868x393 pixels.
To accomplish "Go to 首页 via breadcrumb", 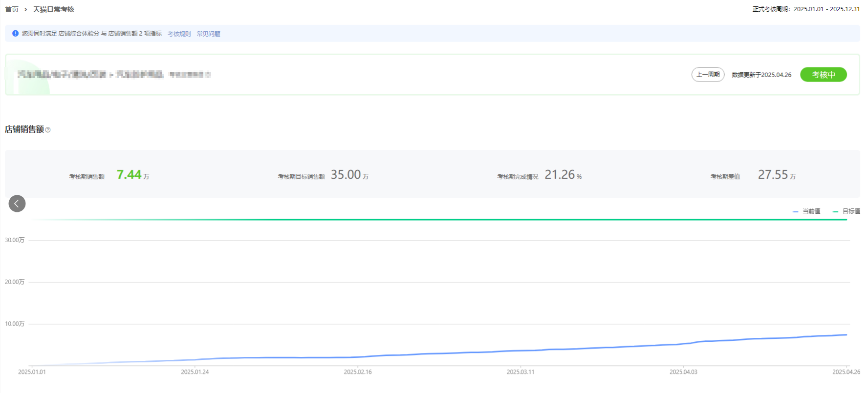I will tap(12, 9).
